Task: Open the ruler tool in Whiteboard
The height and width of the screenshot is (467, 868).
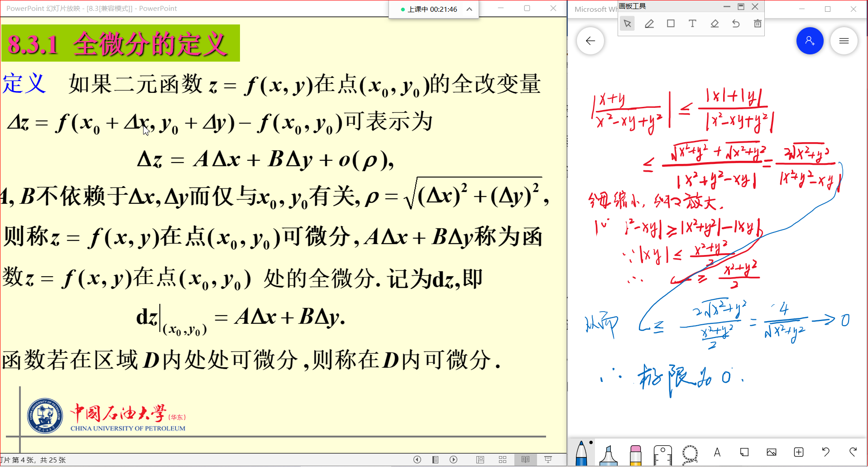Action: coord(662,454)
